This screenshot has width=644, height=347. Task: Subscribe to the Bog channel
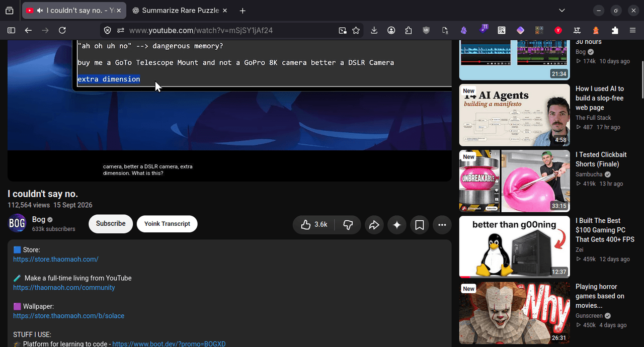[111, 224]
